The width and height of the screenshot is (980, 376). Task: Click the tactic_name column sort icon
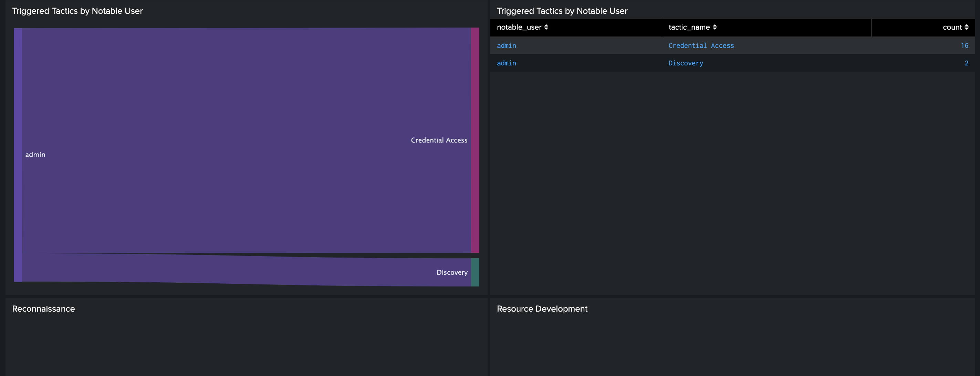[715, 27]
